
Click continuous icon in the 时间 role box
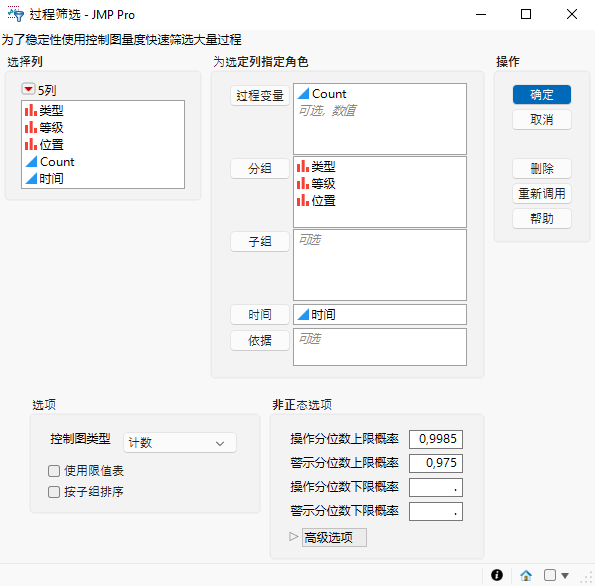click(x=303, y=315)
